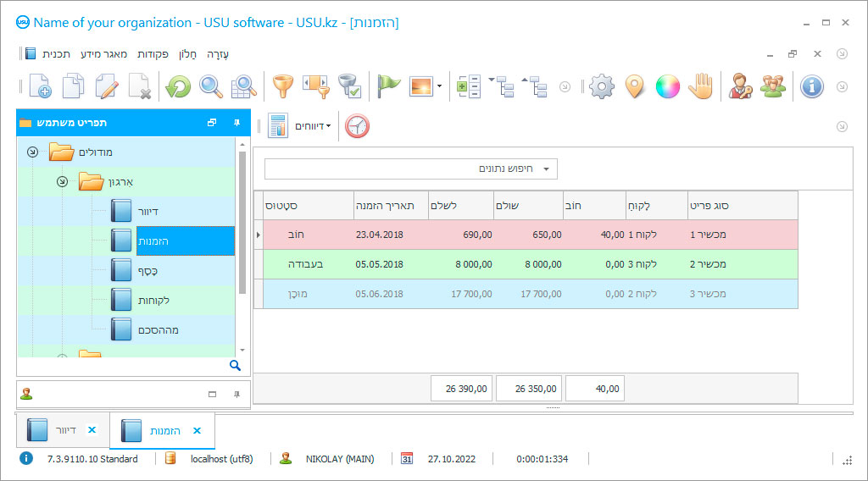The width and height of the screenshot is (868, 481).
Task: Click the refresh data icon
Action: pyautogui.click(x=178, y=86)
